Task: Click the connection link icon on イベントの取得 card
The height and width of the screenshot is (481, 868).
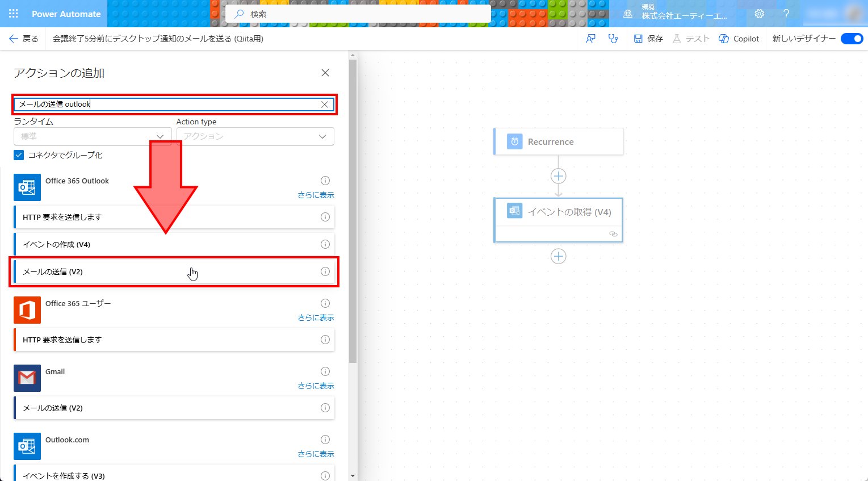Action: coord(613,234)
